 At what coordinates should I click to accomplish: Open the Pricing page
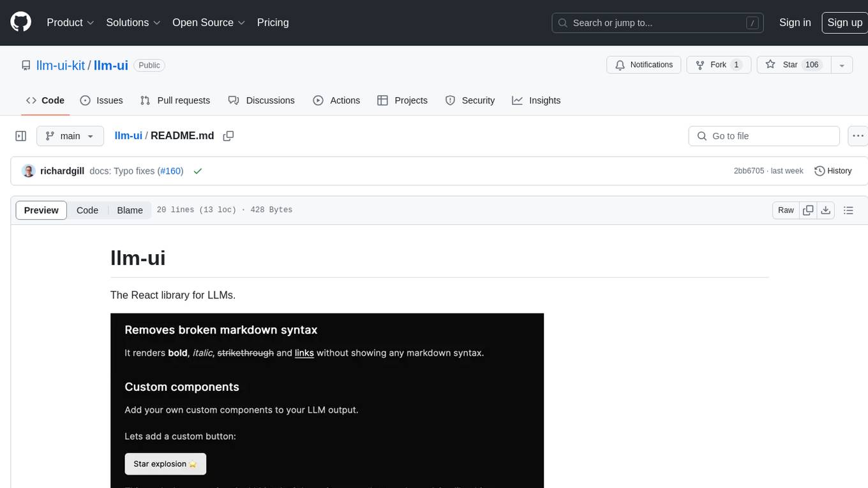(273, 22)
